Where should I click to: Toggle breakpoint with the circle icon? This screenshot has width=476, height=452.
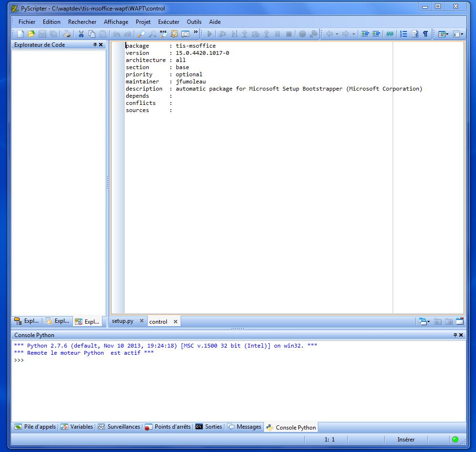(303, 34)
